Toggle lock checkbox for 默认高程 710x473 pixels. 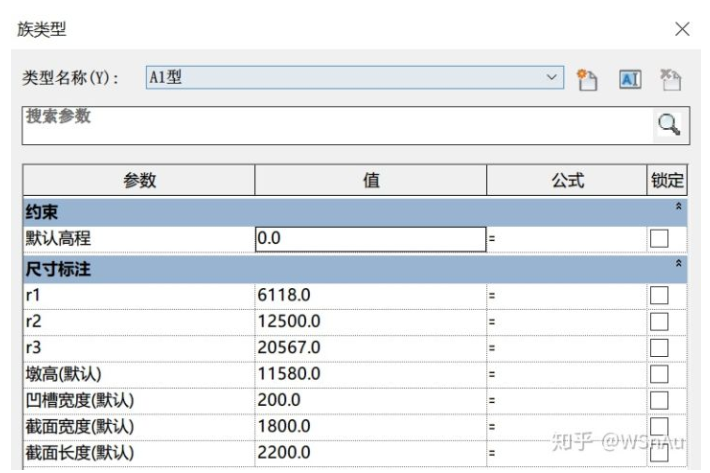pos(659,239)
